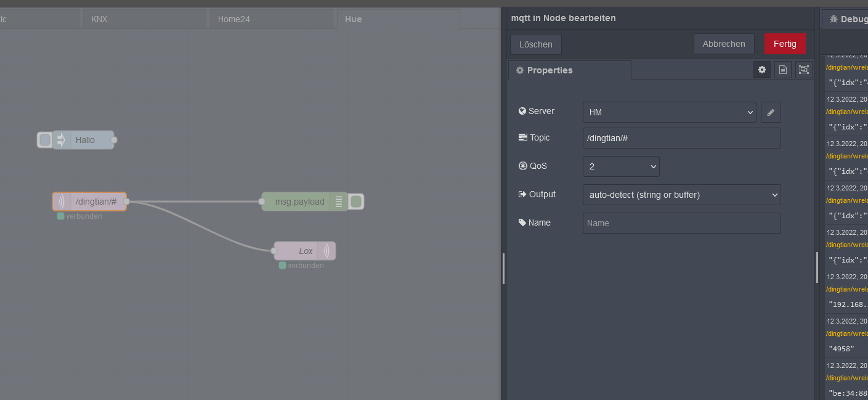The width and height of the screenshot is (868, 400).
Task: Click the Fertig button
Action: (x=785, y=44)
